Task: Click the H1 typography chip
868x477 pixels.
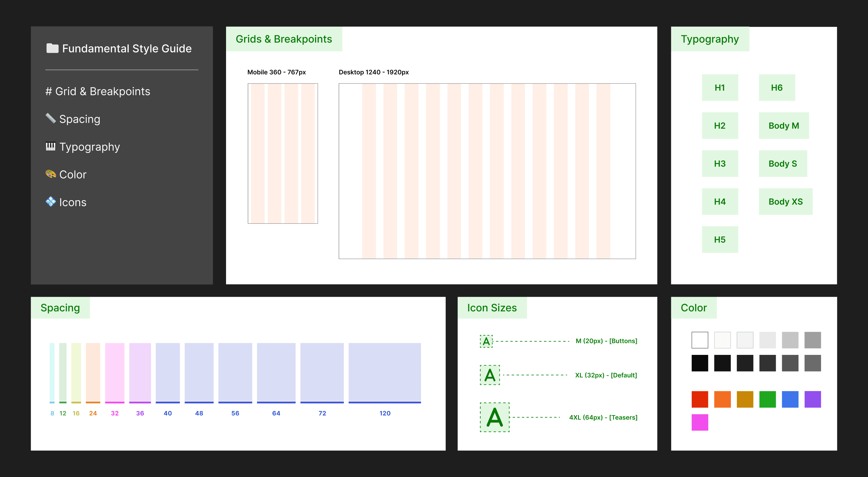Action: tap(720, 88)
